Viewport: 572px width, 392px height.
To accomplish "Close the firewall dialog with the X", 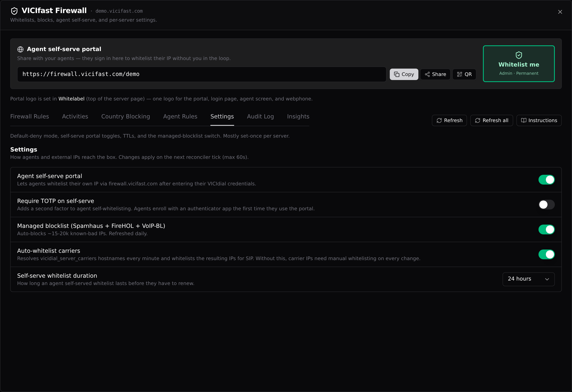I will click(560, 12).
